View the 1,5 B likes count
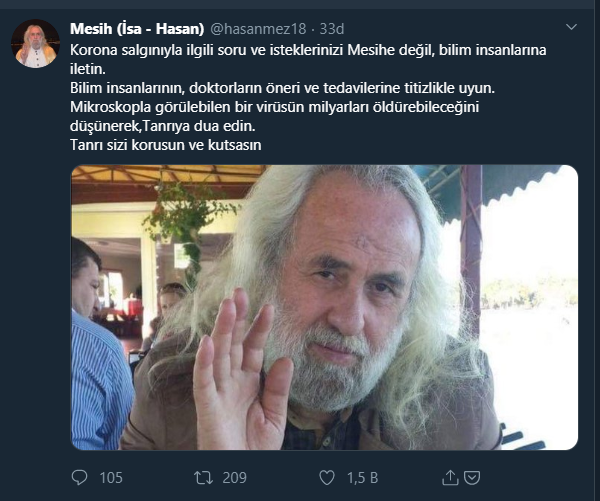The width and height of the screenshot is (600, 501). (x=362, y=478)
